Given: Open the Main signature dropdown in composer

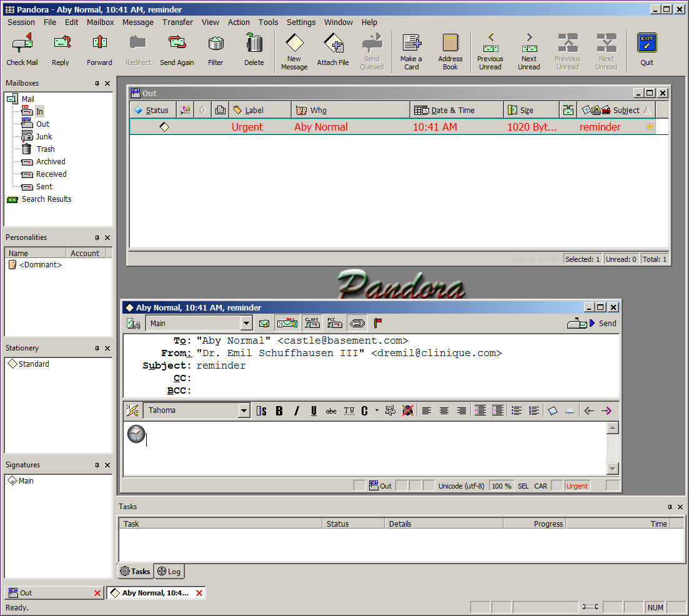Looking at the screenshot, I should tap(246, 324).
